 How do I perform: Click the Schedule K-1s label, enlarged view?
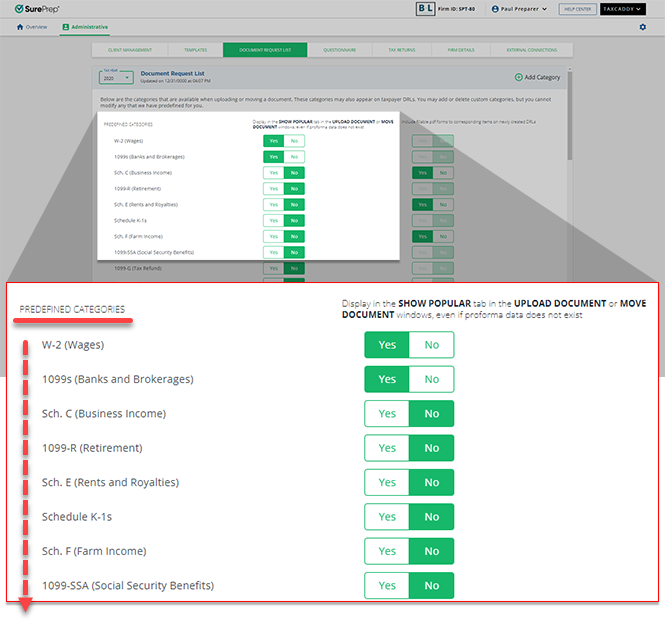(77, 517)
